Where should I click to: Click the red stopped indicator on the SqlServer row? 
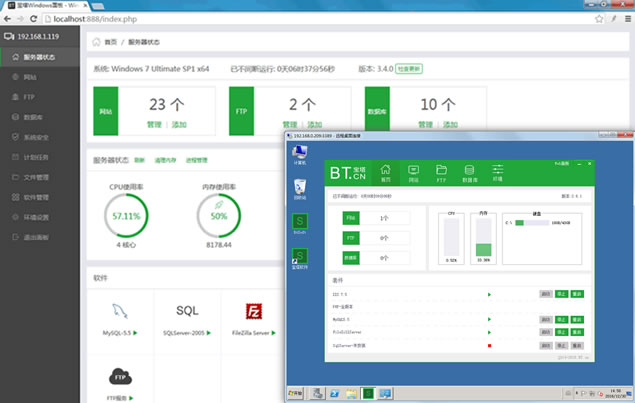click(490, 345)
